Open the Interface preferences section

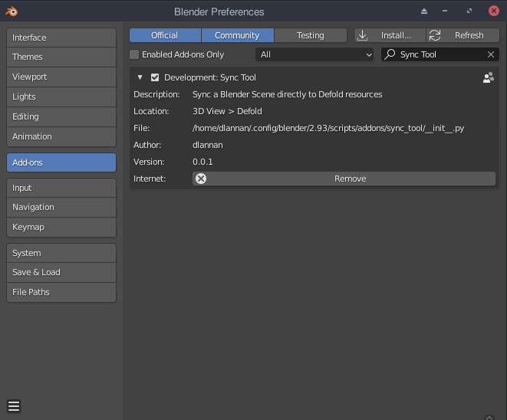(61, 38)
